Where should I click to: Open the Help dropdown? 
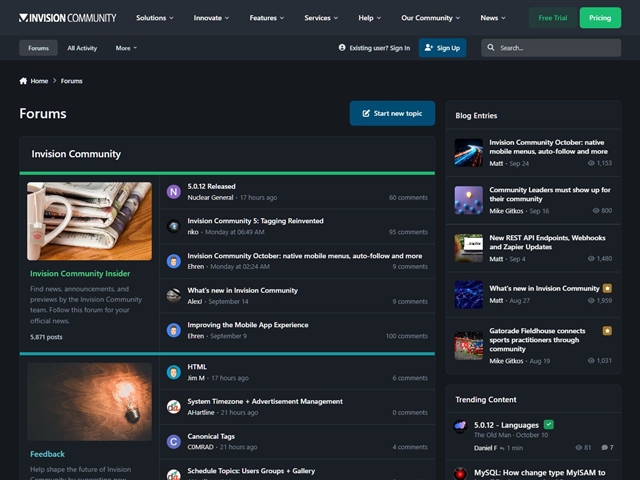tap(369, 18)
